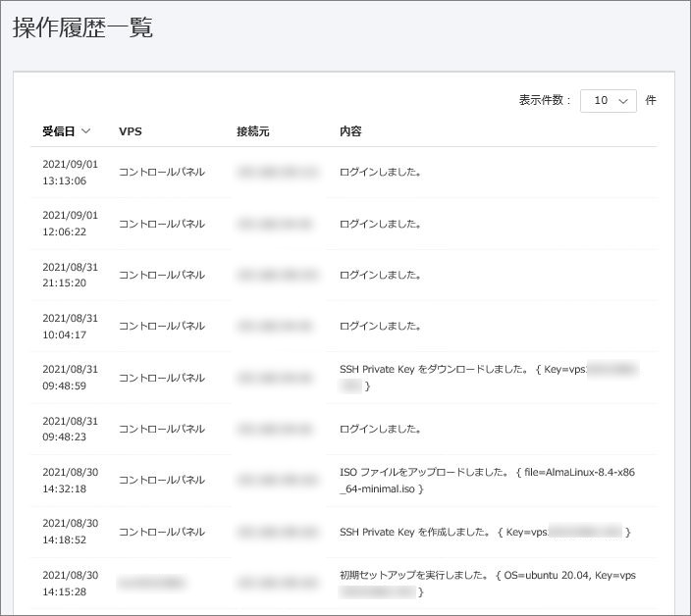Click the 接続元 column header
This screenshot has height=616, width=691.
click(253, 131)
